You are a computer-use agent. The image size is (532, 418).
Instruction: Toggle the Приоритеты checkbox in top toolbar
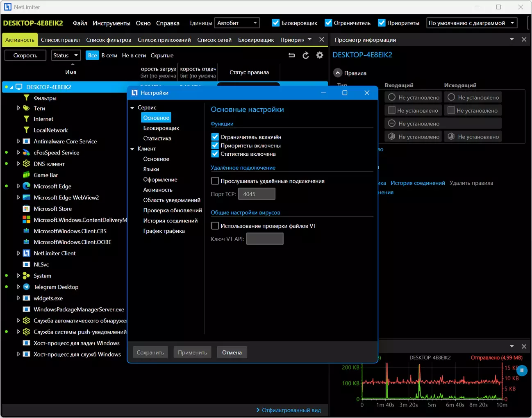pos(382,23)
